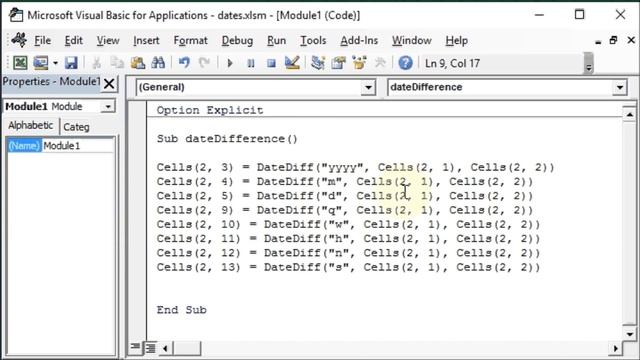The height and width of the screenshot is (360, 640).
Task: Click the Copy icon in toolbar
Action: 117,63
